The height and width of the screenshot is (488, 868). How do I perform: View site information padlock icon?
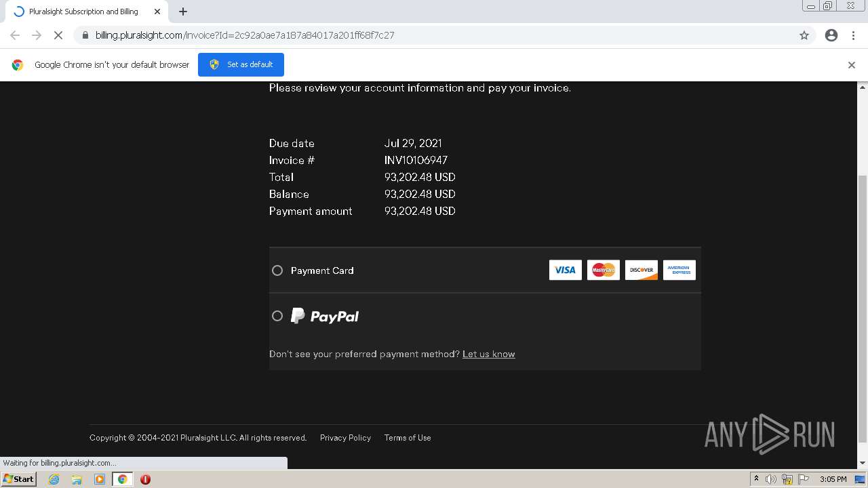85,35
